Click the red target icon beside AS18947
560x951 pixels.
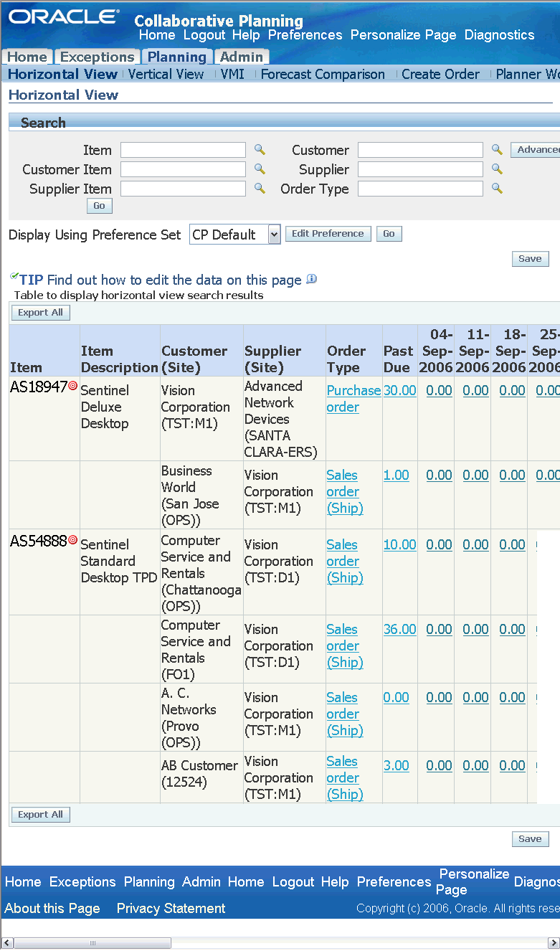[72, 386]
